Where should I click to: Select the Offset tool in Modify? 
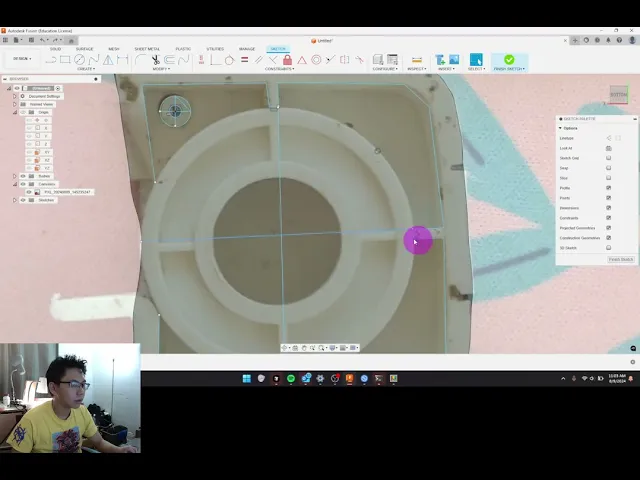click(169, 60)
